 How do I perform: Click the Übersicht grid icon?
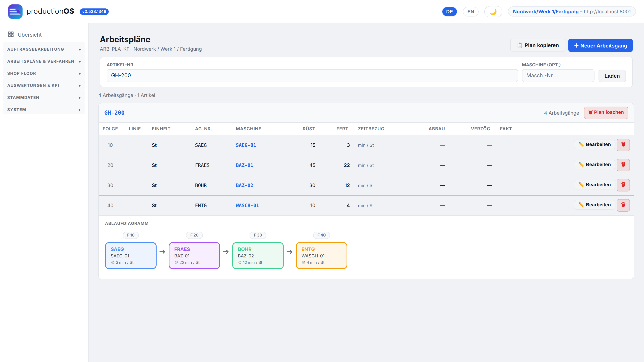tap(11, 34)
